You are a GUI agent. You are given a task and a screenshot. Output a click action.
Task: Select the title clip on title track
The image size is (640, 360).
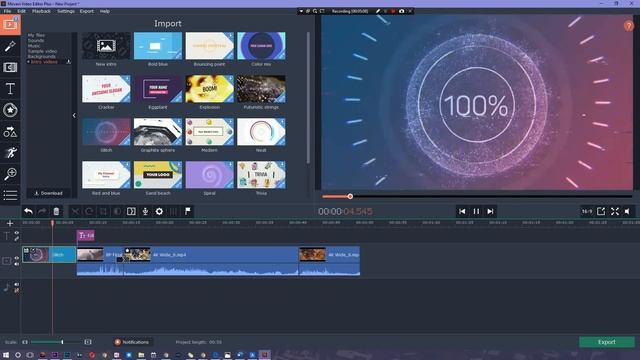tap(86, 235)
